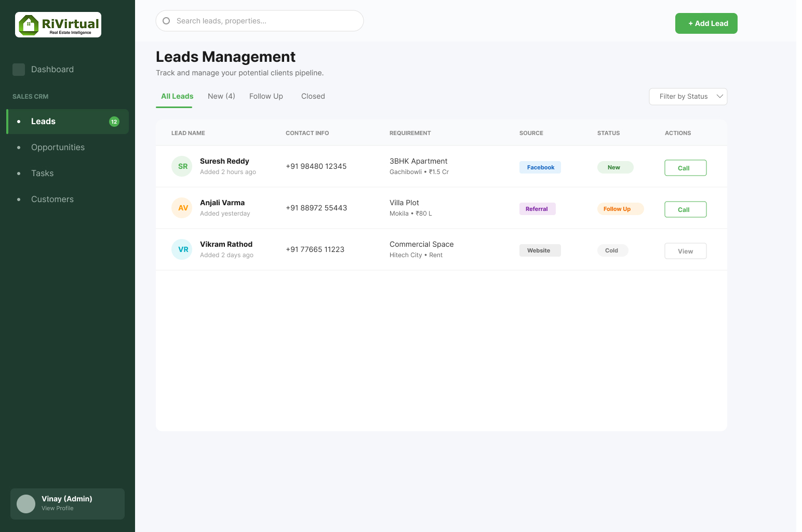Click the Referral source tag
Image resolution: width=802 pixels, height=532 pixels.
coord(538,209)
